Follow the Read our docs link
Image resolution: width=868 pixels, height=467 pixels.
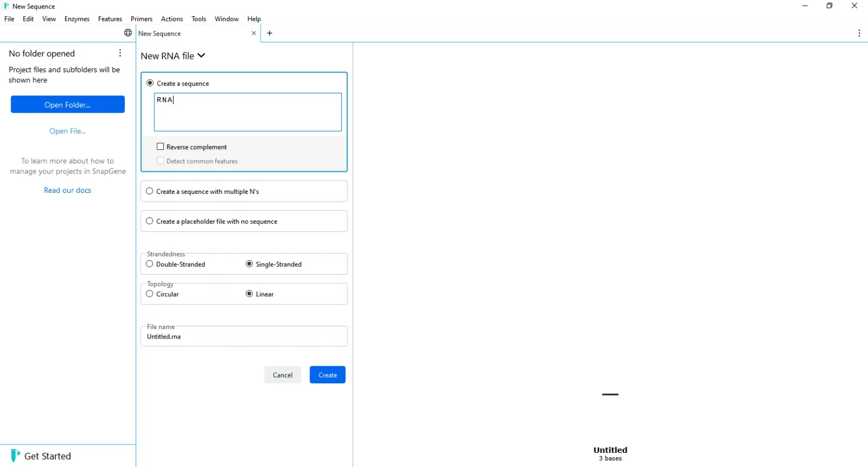[x=67, y=191]
